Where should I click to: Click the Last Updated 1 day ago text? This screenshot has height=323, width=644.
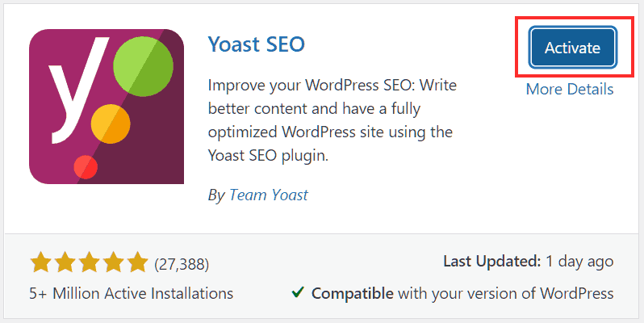(528, 262)
